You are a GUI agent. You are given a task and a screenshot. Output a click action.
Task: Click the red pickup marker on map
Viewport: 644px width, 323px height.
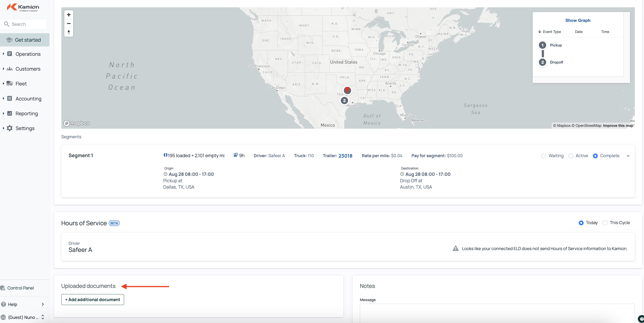(347, 90)
